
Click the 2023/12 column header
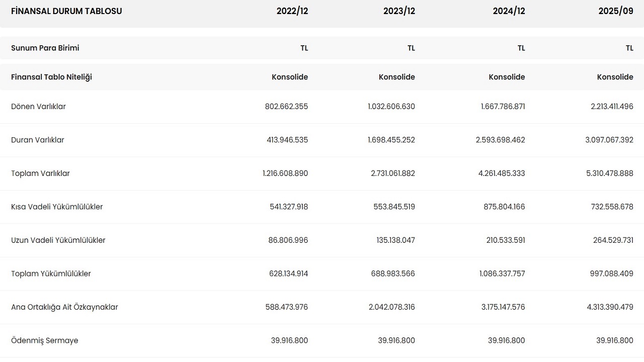(x=399, y=11)
